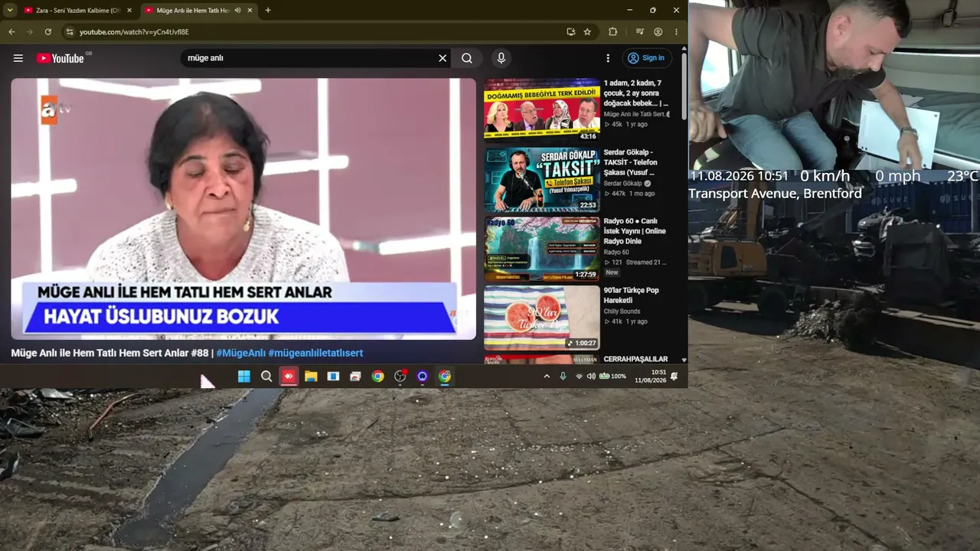This screenshot has width=980, height=551.
Task: Click the system tray microphone icon
Action: pyautogui.click(x=563, y=376)
